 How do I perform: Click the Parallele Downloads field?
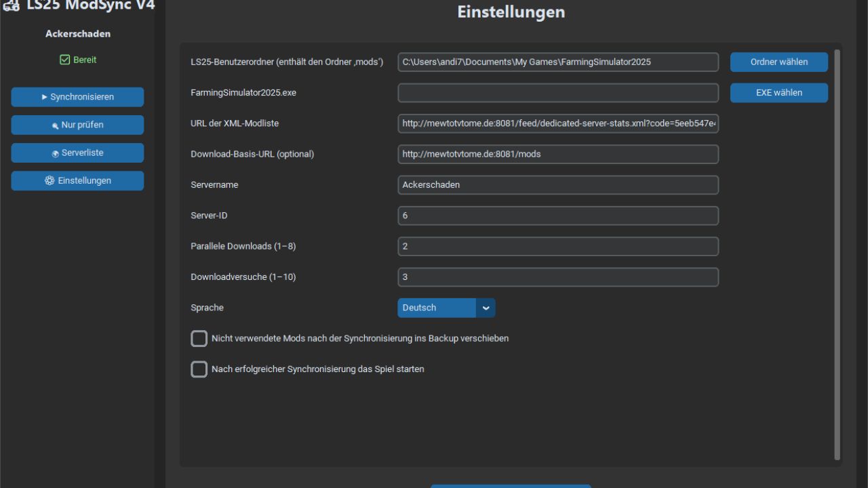[x=558, y=246]
